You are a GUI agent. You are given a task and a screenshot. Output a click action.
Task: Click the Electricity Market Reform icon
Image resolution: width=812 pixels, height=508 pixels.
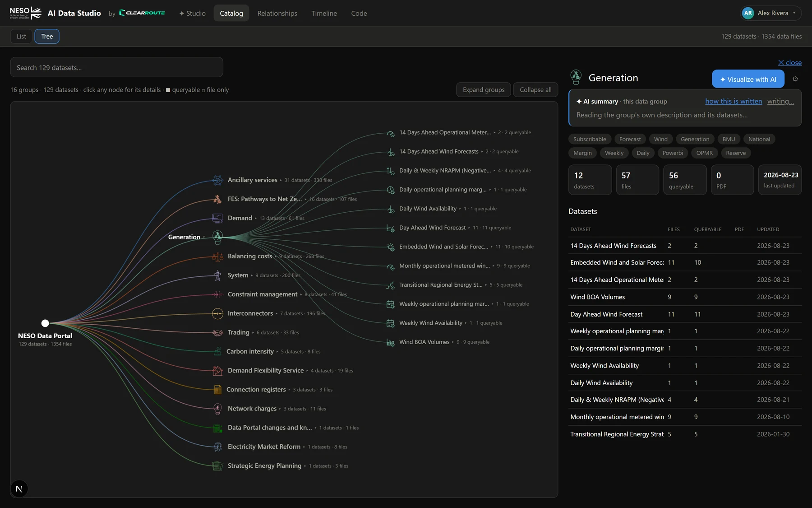pos(217,447)
